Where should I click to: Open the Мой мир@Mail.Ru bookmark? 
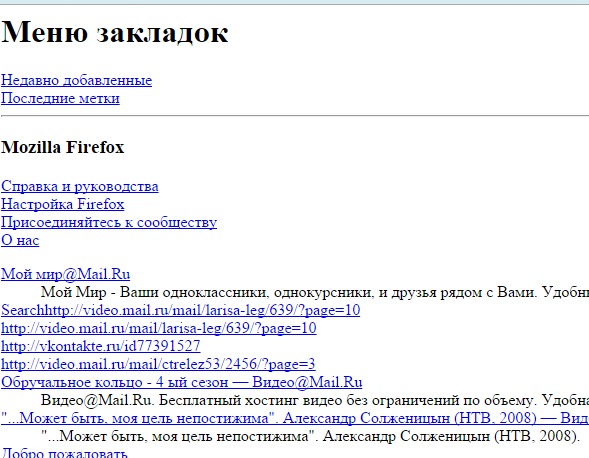pos(65,274)
